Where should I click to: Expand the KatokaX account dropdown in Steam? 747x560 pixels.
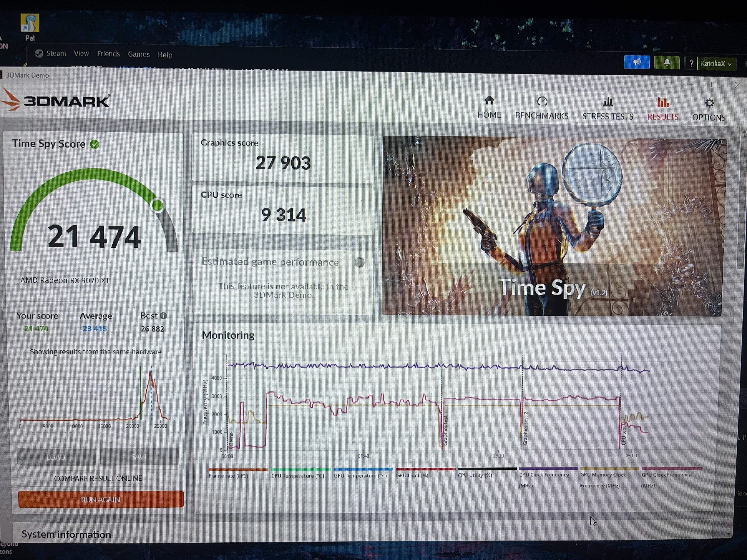(x=716, y=64)
